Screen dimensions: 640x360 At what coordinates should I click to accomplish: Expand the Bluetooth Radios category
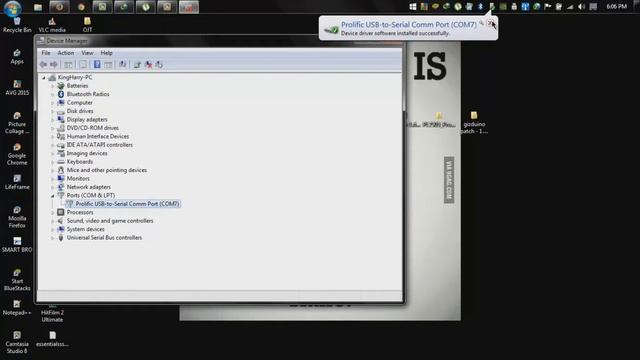pos(52,94)
